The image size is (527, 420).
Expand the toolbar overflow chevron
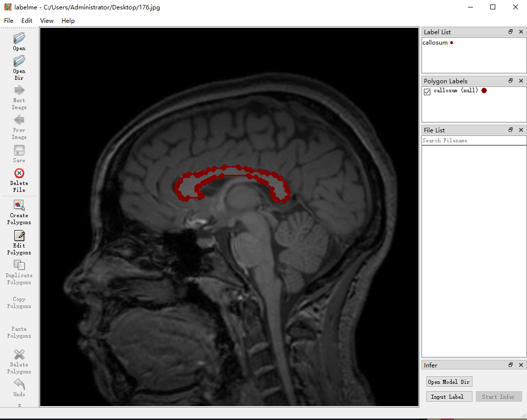pyautogui.click(x=19, y=405)
